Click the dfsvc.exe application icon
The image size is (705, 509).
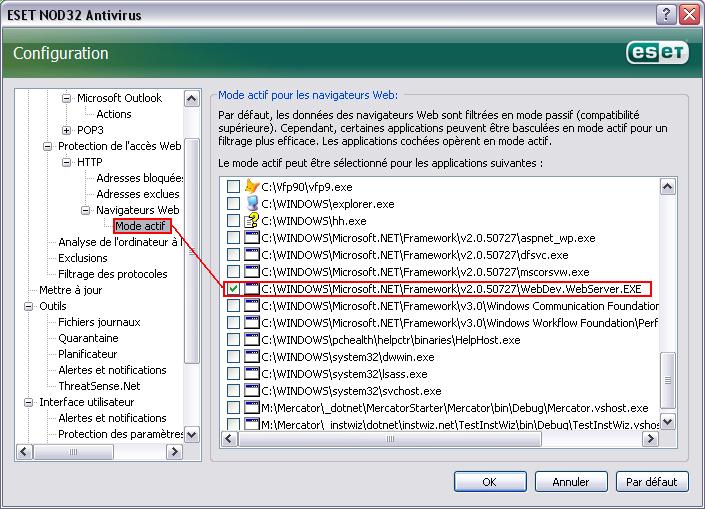(x=252, y=254)
